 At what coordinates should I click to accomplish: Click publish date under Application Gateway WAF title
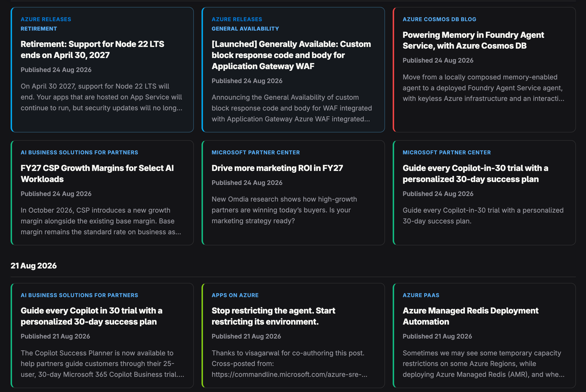coord(247,81)
